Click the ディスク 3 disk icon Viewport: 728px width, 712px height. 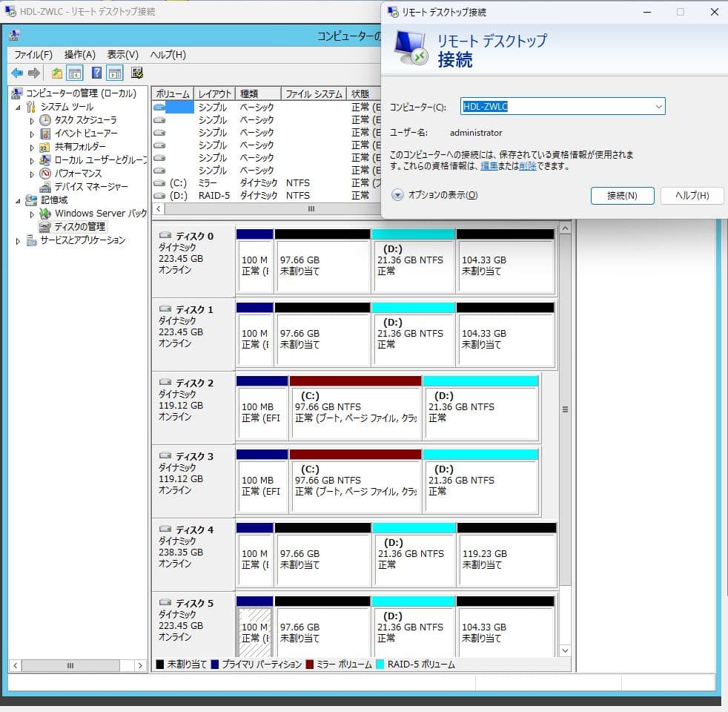point(165,455)
